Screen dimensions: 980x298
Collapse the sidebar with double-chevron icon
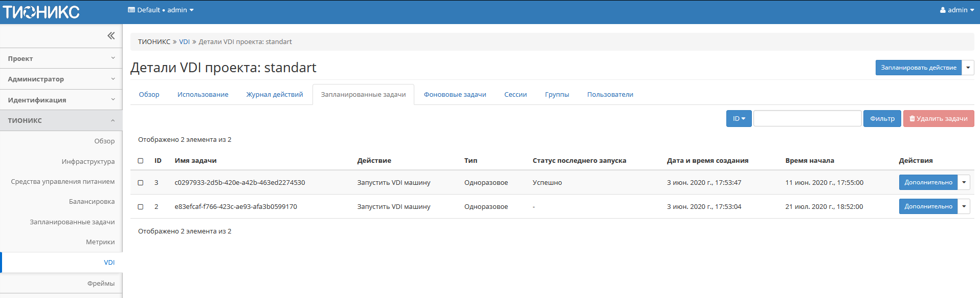pyautogui.click(x=111, y=36)
